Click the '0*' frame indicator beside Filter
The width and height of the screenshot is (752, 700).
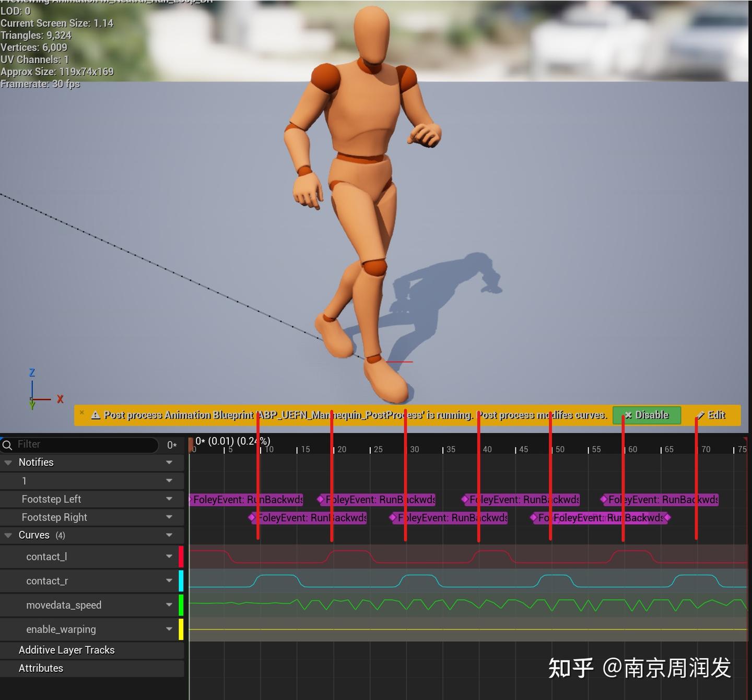[172, 445]
